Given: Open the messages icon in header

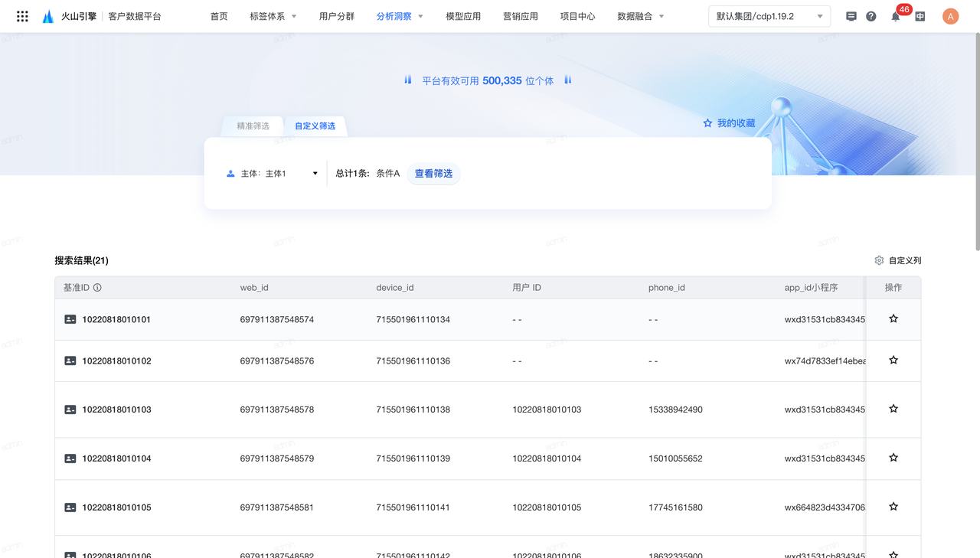Looking at the screenshot, I should click(x=851, y=16).
